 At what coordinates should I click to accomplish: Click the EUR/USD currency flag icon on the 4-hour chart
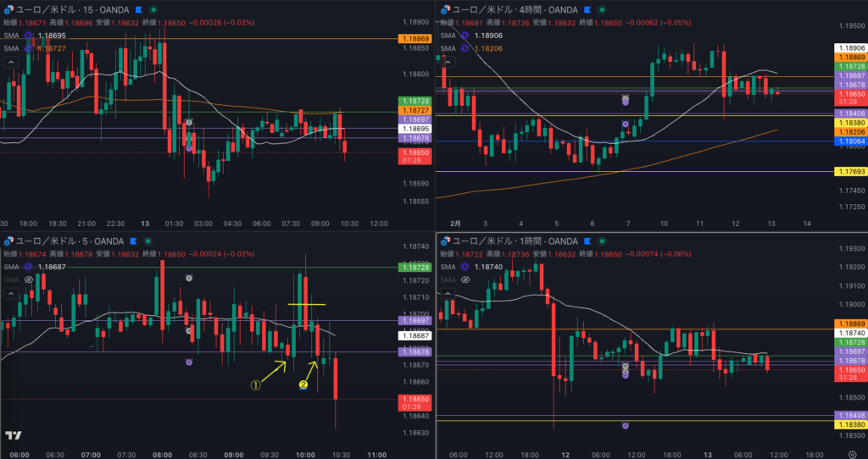[444, 9]
